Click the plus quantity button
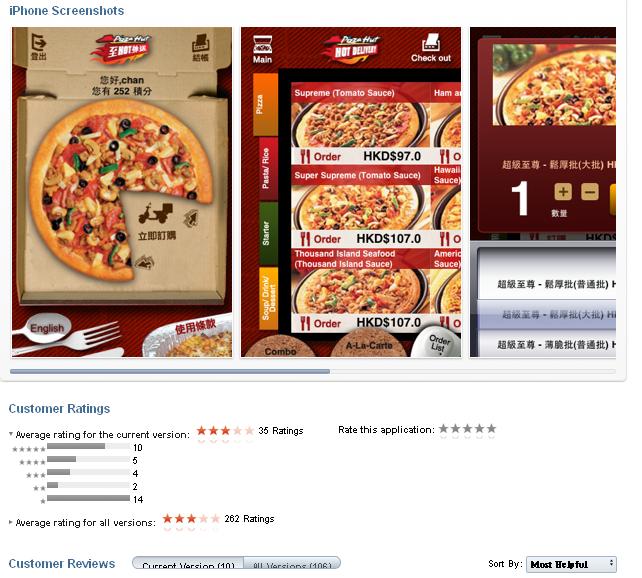The width and height of the screenshot is (642, 578). 563,192
